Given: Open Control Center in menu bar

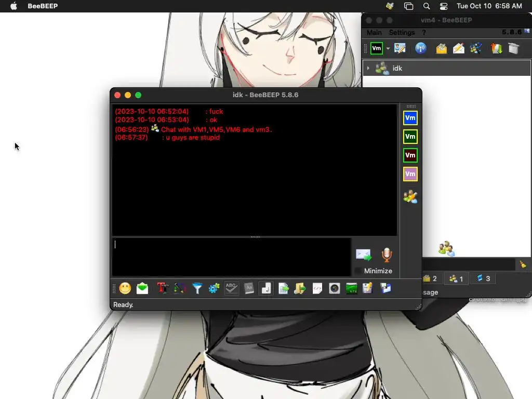Looking at the screenshot, I should 444,6.
